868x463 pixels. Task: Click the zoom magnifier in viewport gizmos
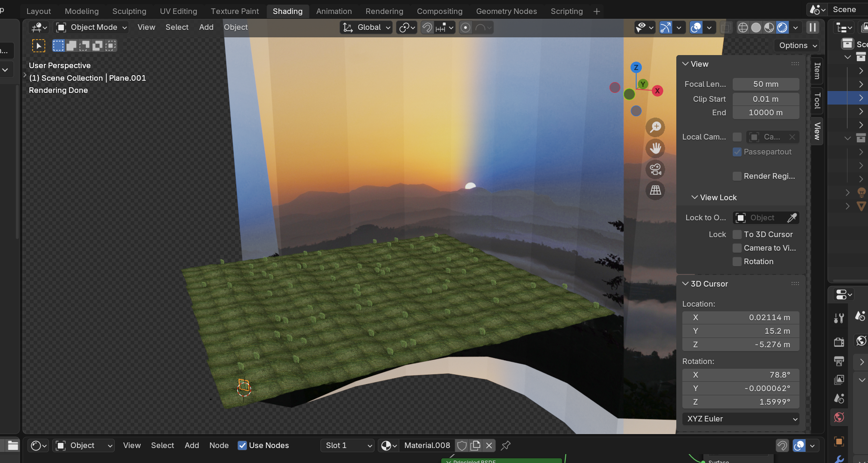655,127
